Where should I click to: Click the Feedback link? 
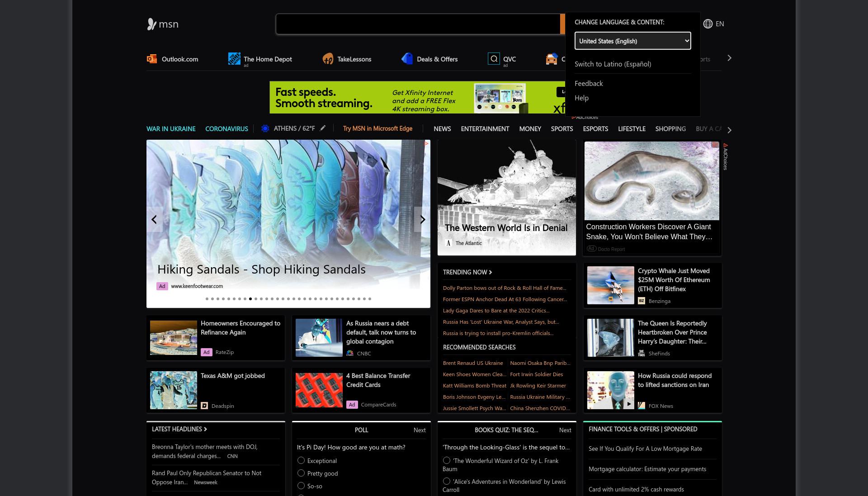coord(589,84)
